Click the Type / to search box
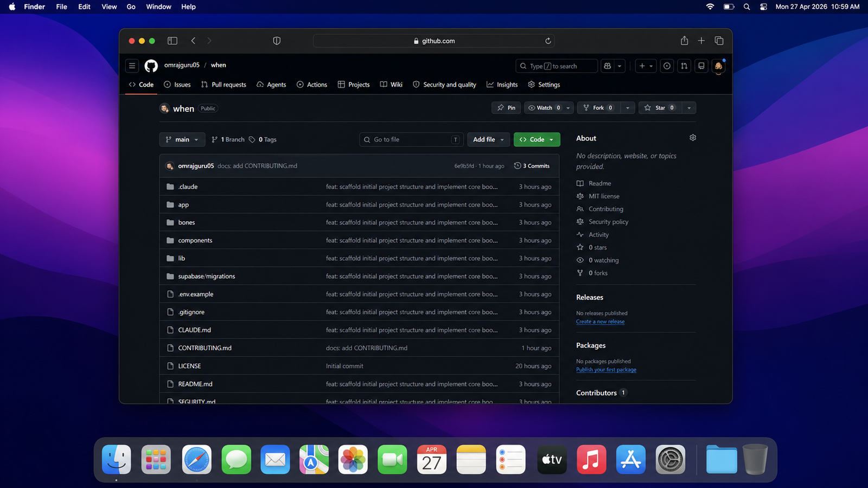Image resolution: width=868 pixels, height=488 pixels. point(557,66)
